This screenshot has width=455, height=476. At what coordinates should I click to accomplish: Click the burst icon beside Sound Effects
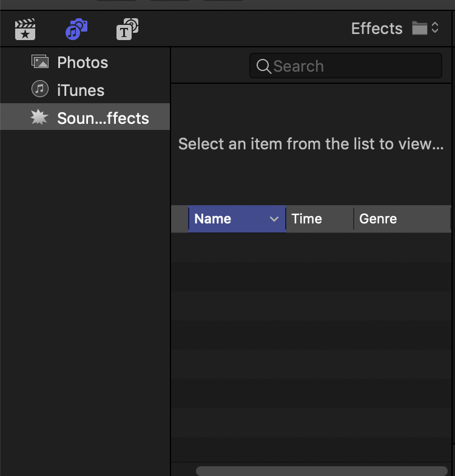[39, 118]
